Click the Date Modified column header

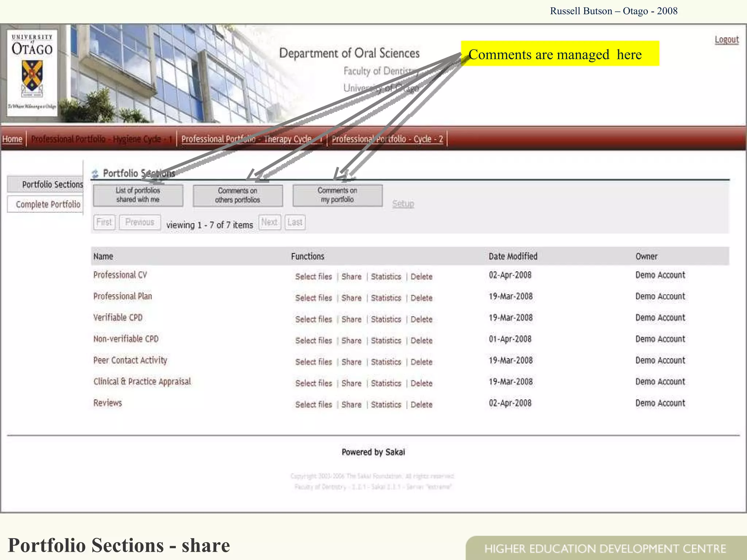[x=513, y=256]
